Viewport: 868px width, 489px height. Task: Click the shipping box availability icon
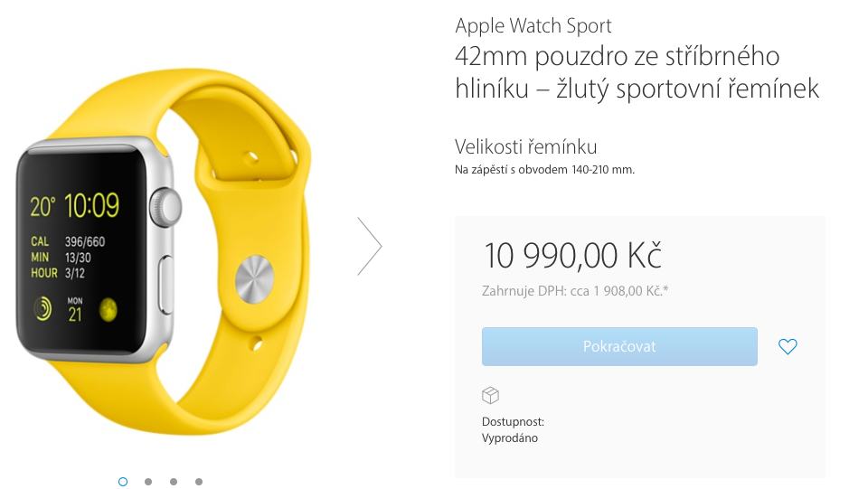490,395
